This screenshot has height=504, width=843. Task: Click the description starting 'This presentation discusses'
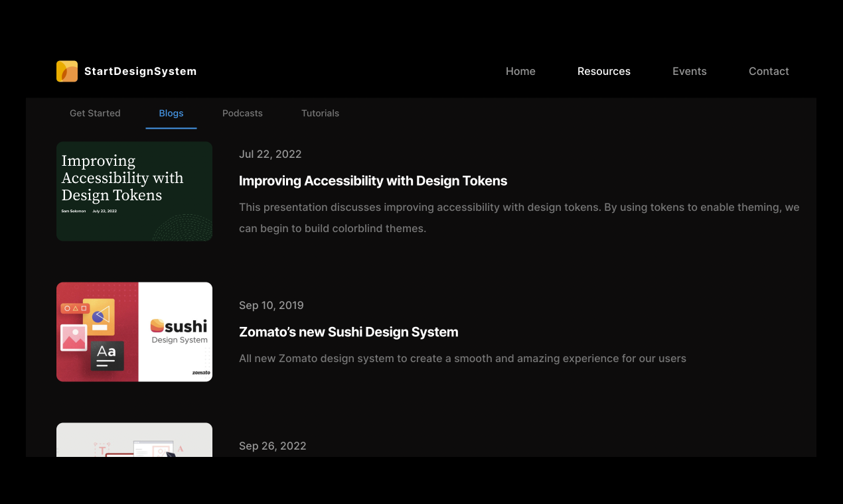pos(519,218)
